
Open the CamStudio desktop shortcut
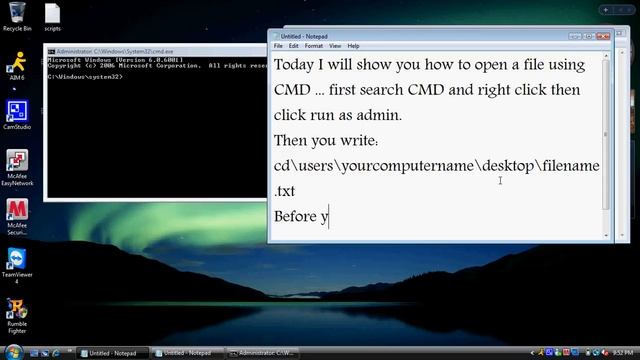point(17,115)
